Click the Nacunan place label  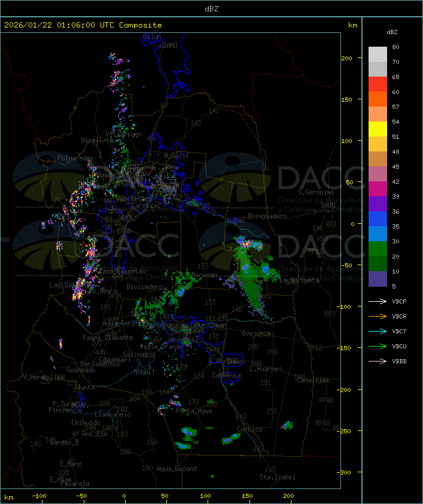(x=204, y=275)
